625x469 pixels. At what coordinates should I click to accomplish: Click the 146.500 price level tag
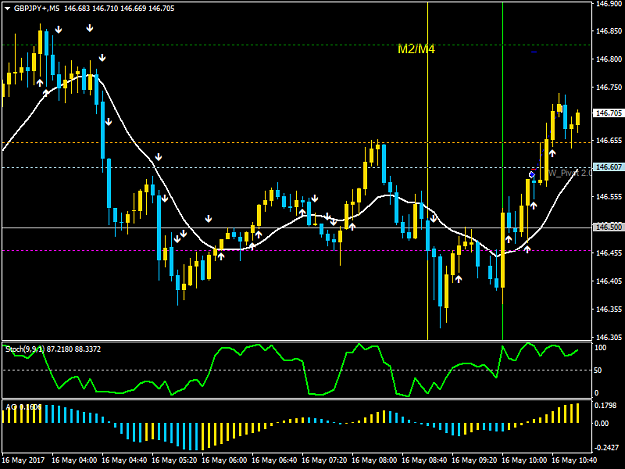[x=609, y=227]
